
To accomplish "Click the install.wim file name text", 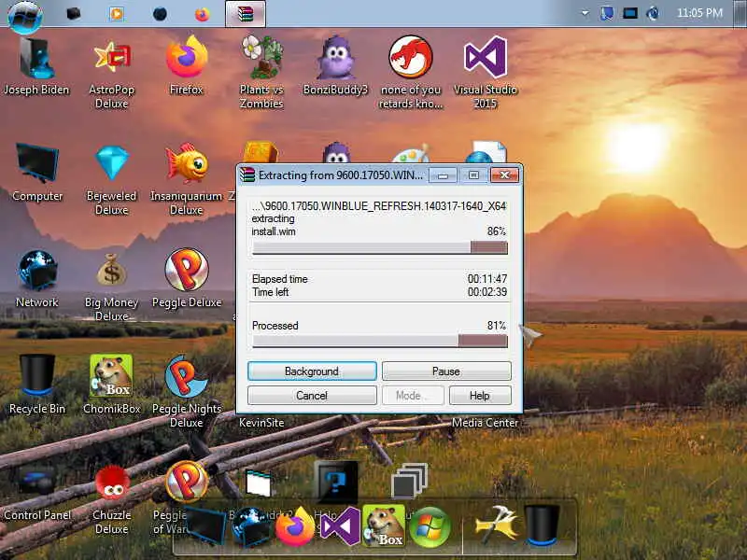I will 274,231.
